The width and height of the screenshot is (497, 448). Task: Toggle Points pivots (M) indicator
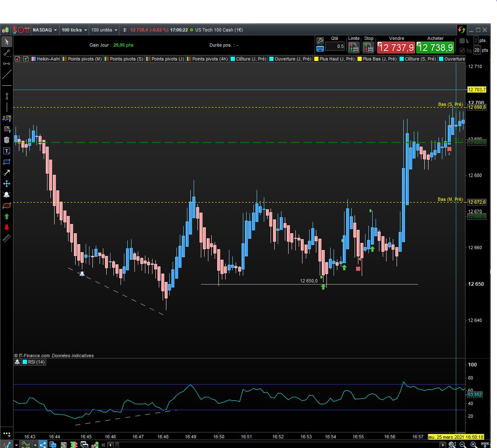pos(82,59)
